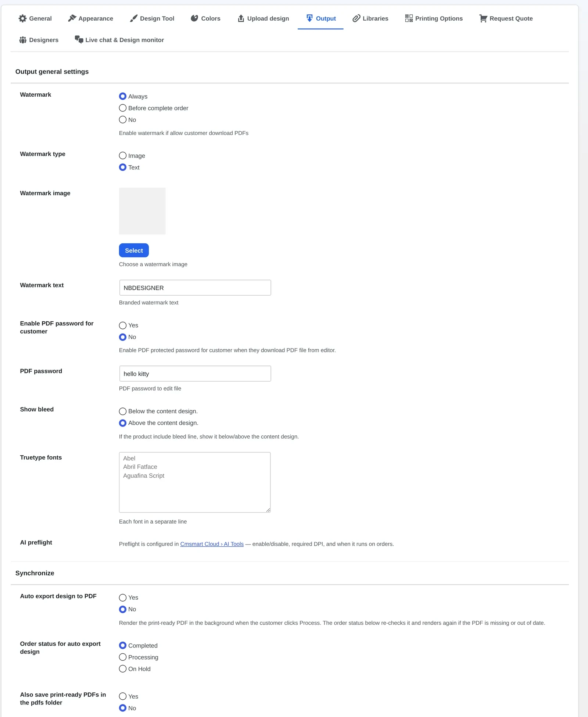The height and width of the screenshot is (717, 588).
Task: Select Below the content design bleed option
Action: (123, 411)
